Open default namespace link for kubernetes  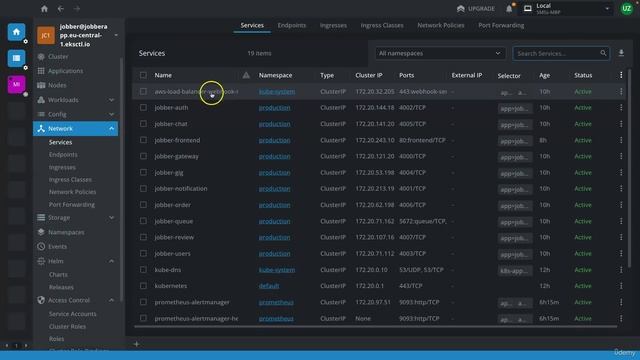(269, 286)
